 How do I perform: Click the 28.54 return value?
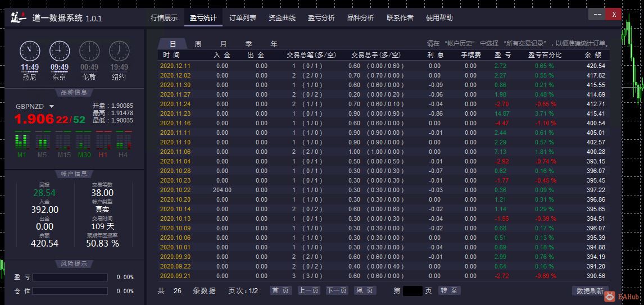[44, 193]
